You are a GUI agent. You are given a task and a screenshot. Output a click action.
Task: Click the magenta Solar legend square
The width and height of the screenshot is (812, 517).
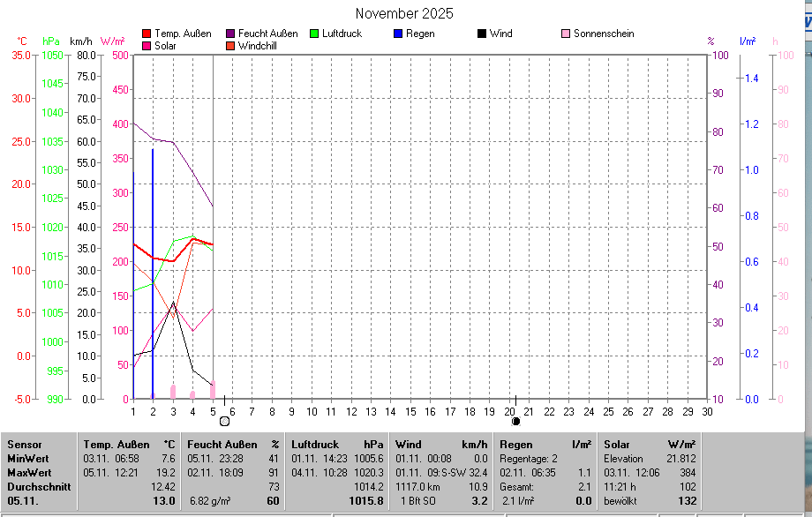click(147, 45)
